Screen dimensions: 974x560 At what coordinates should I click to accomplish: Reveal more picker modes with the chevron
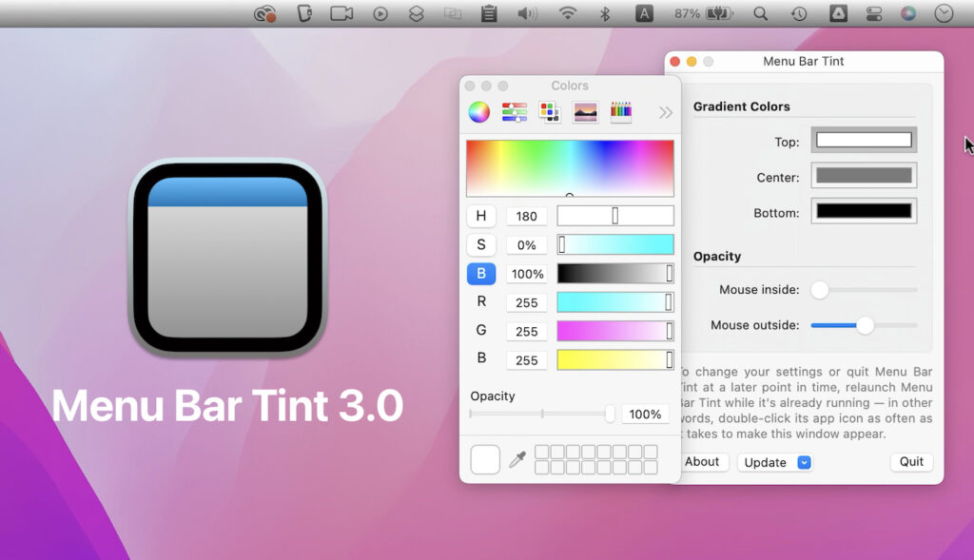666,111
